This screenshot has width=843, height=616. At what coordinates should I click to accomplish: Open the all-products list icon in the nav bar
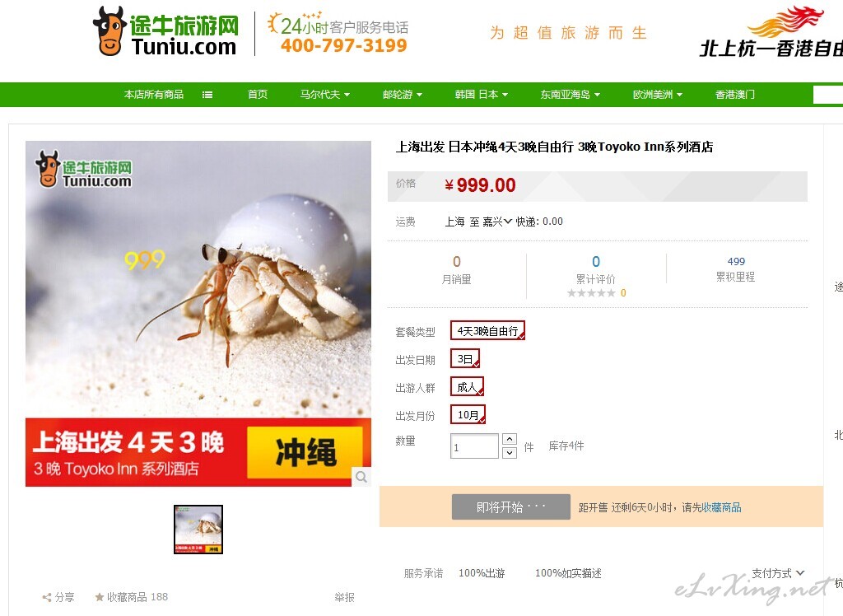(x=207, y=95)
